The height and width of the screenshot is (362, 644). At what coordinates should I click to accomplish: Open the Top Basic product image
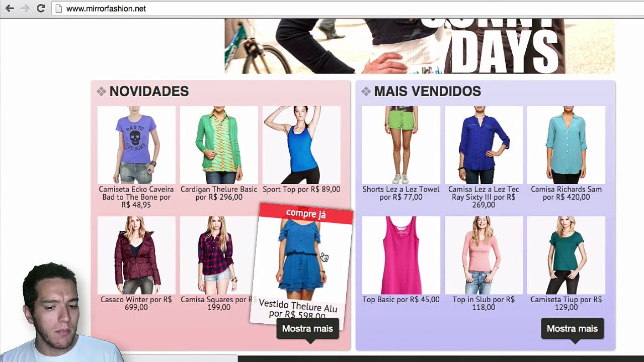click(401, 255)
